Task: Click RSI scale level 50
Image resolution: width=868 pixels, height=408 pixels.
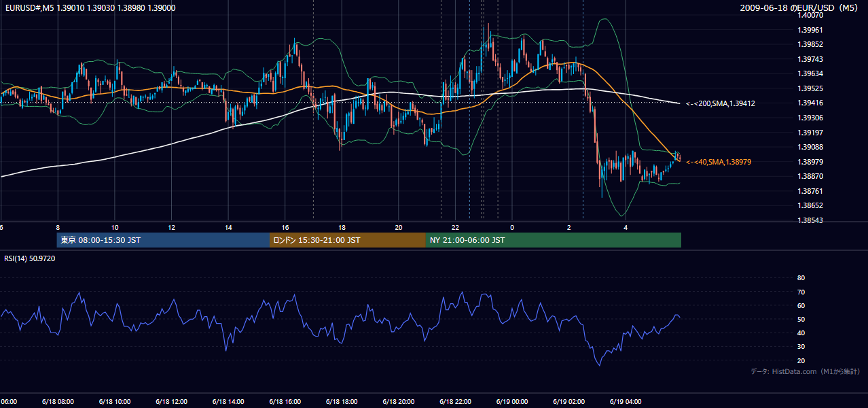Action: click(x=801, y=319)
